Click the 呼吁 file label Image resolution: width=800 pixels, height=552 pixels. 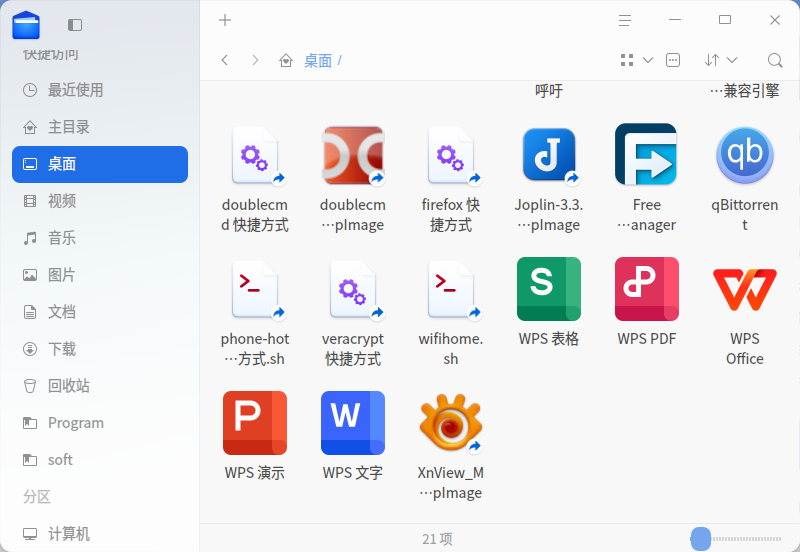tap(549, 91)
